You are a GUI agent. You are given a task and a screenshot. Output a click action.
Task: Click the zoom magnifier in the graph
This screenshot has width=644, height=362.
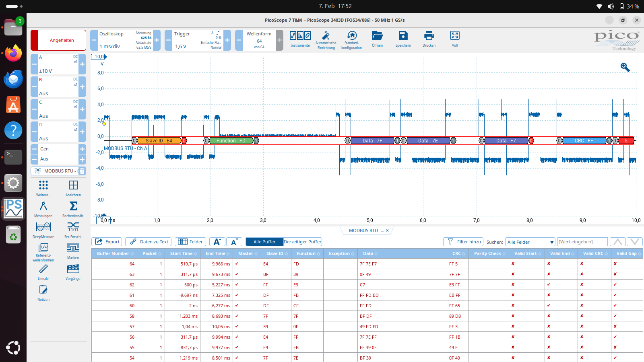625,67
